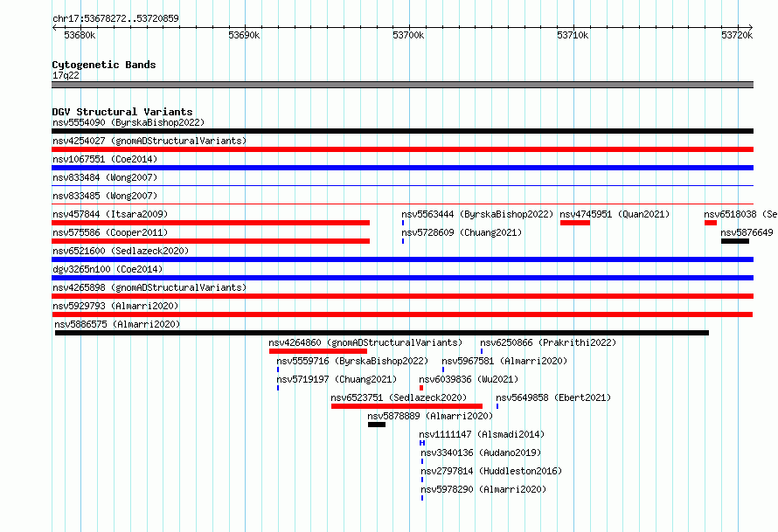Open nsv3340136 (Audano2019) label

pyautogui.click(x=481, y=453)
